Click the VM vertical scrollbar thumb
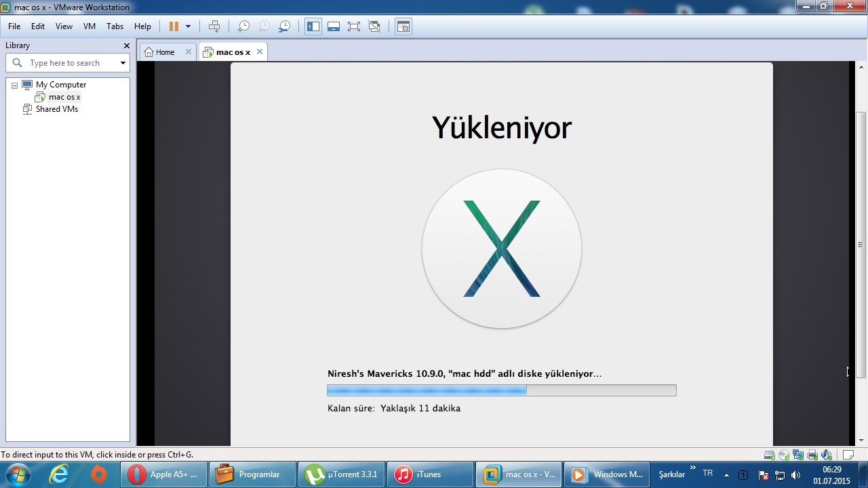The height and width of the screenshot is (488, 868). click(x=861, y=244)
